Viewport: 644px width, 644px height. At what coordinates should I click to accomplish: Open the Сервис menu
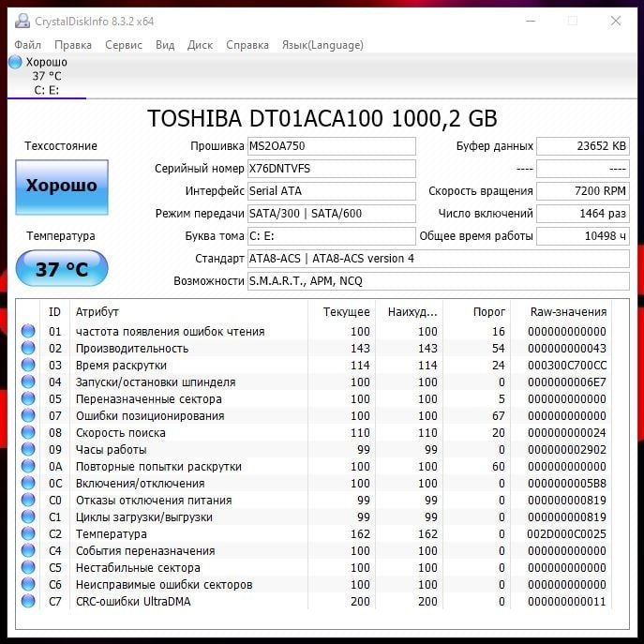point(124,45)
